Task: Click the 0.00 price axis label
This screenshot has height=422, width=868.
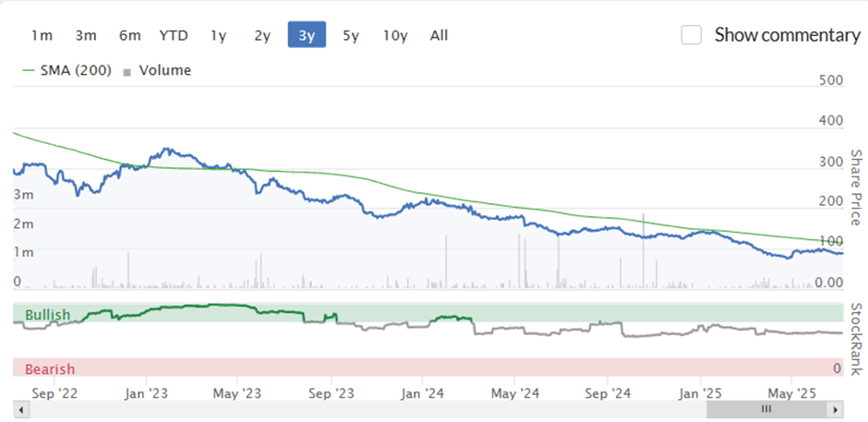Action: [828, 283]
